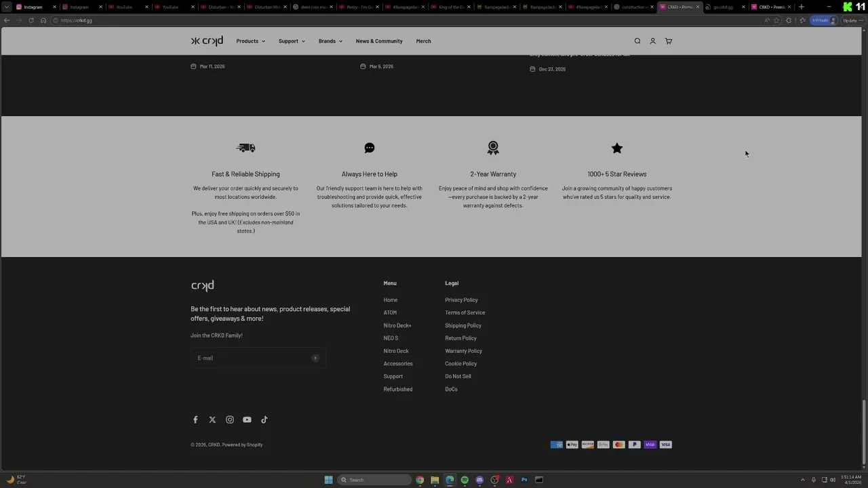This screenshot has width=868, height=488.
Task: Click the footer CRKD logo
Action: click(203, 285)
